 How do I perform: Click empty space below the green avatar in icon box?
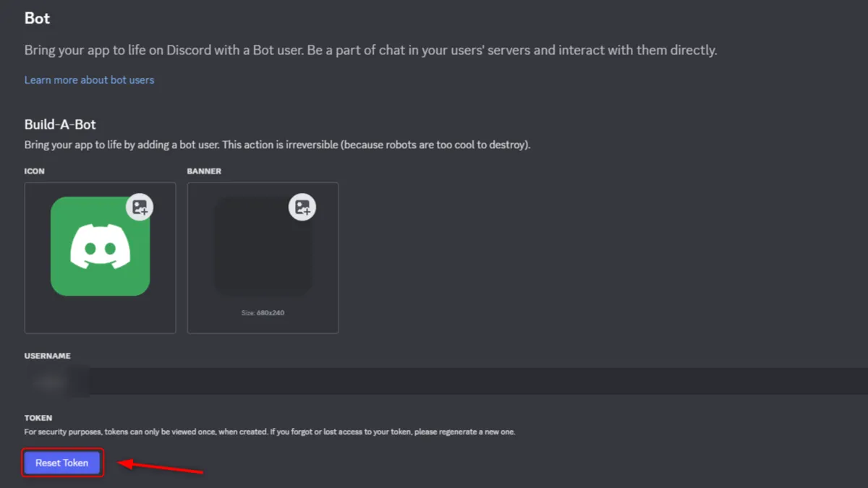[x=100, y=317]
